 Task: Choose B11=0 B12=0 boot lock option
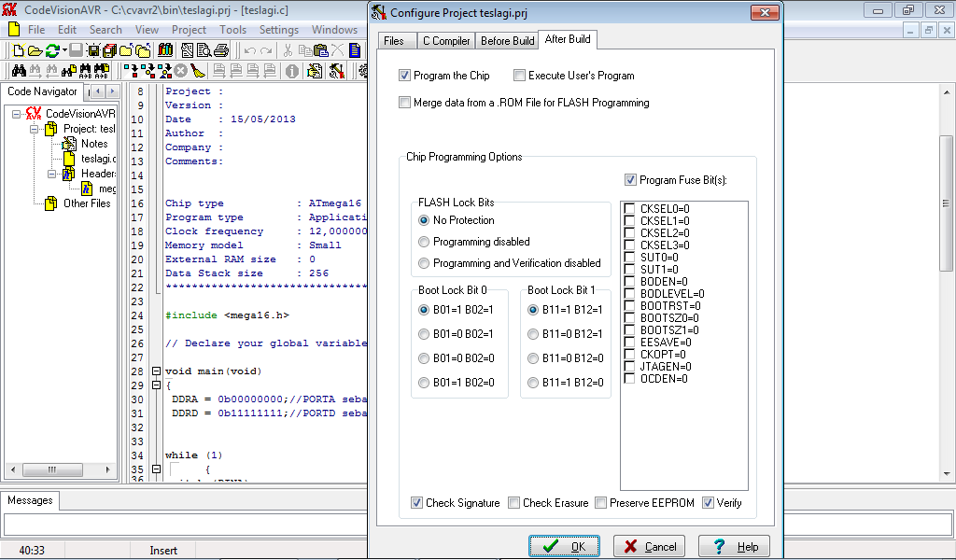pos(533,358)
